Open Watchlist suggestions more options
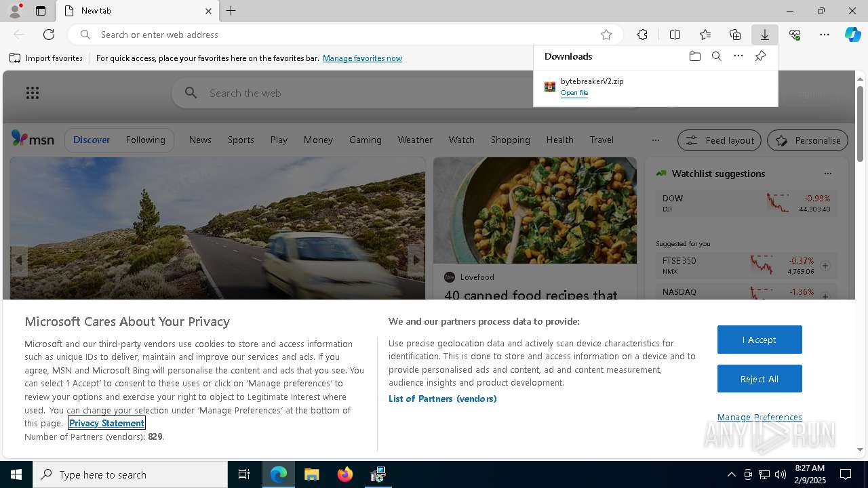The height and width of the screenshot is (488, 868). click(x=827, y=174)
